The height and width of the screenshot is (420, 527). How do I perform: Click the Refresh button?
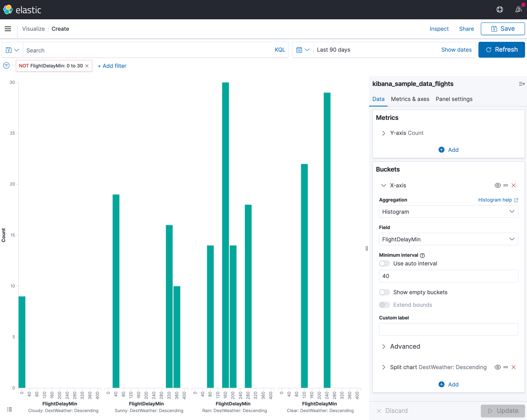click(x=502, y=50)
